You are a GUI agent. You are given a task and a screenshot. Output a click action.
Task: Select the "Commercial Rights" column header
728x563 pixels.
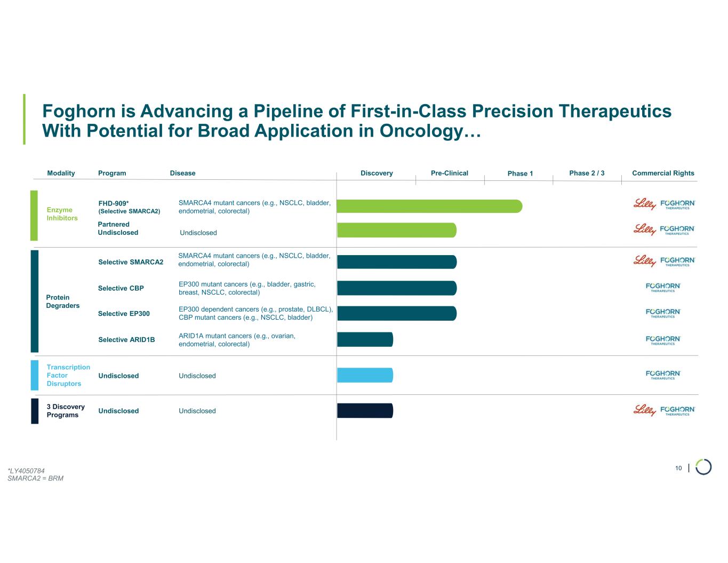(x=663, y=173)
